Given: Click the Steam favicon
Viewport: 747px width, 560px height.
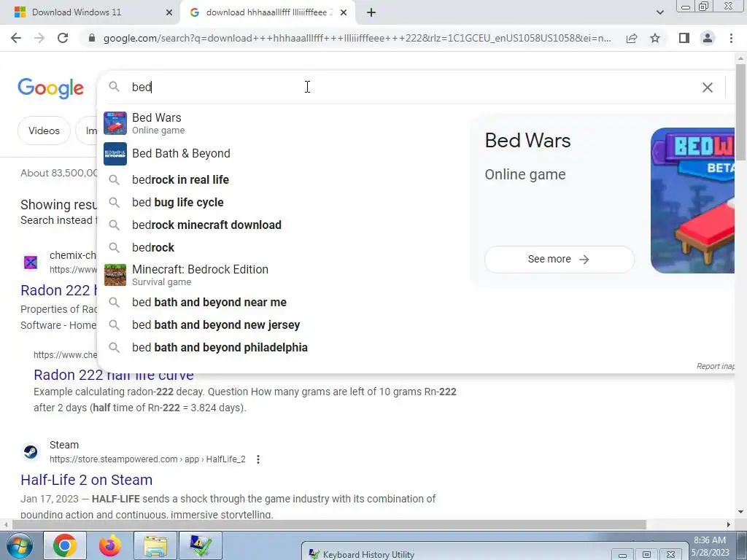Looking at the screenshot, I should 31,451.
